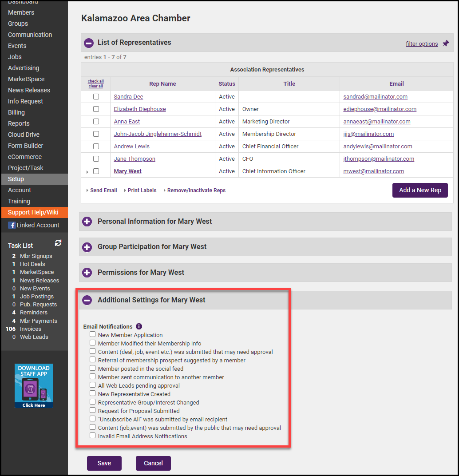Save the additional settings
The width and height of the screenshot is (459, 476).
(x=104, y=463)
